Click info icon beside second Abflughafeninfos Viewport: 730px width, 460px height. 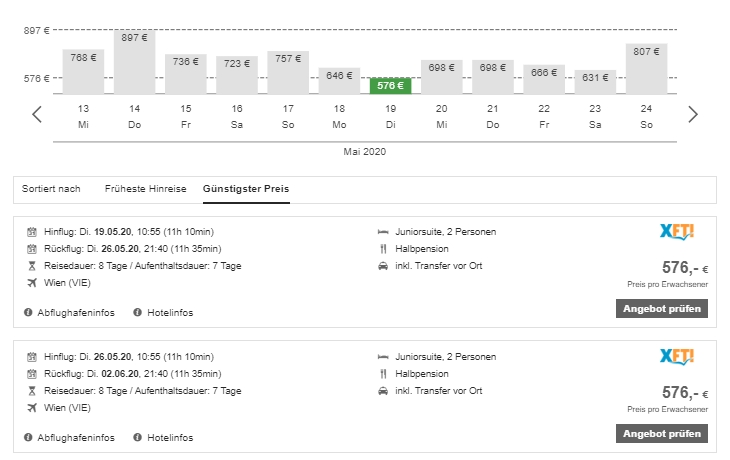30,438
